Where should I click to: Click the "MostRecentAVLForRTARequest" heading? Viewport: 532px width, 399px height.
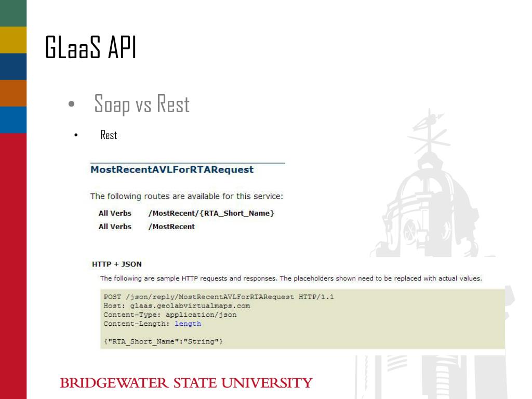pos(172,170)
